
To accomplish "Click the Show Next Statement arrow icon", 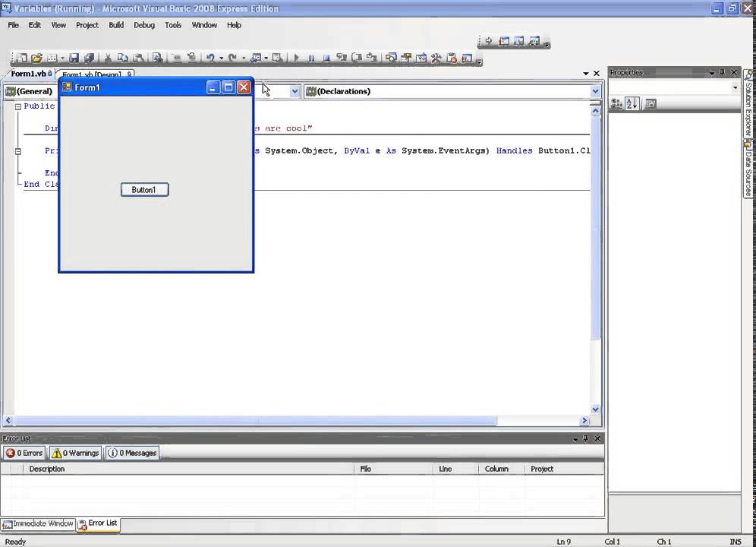I will [488, 41].
